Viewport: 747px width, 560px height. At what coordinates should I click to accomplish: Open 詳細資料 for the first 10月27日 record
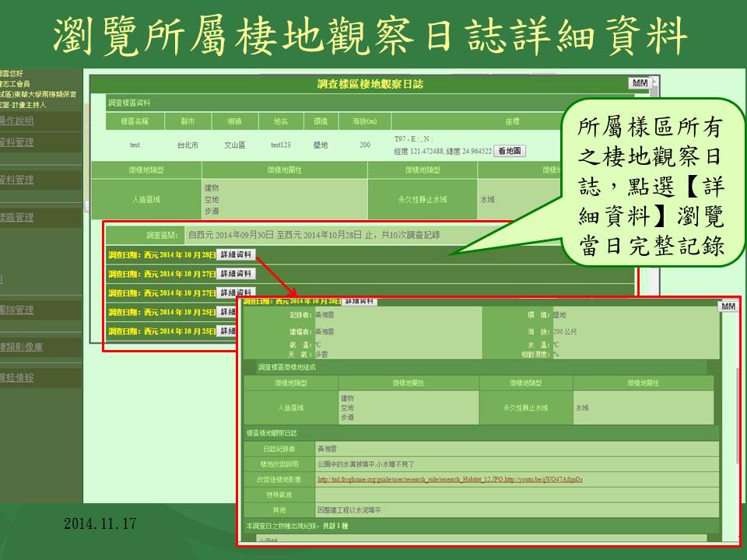(235, 274)
